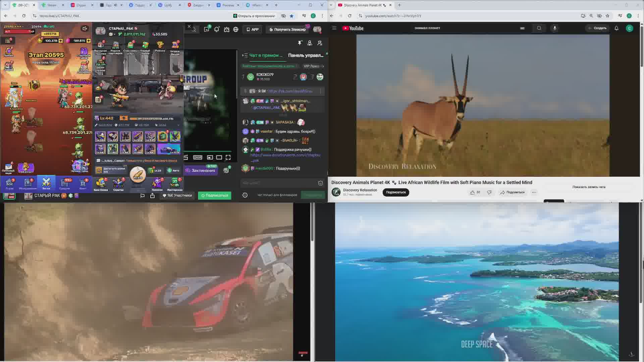Viewport: 644px width, 362px height.
Task: Open the Почтовый ящик mail icon
Action: [x=8, y=168]
